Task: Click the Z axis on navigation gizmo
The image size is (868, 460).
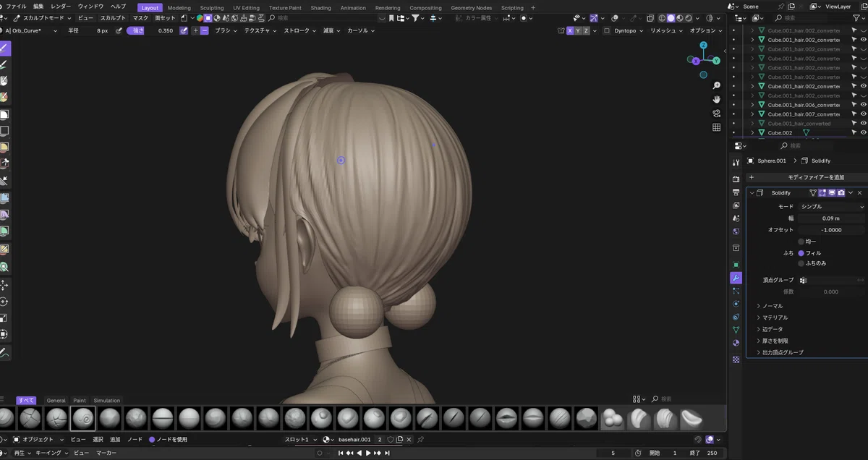Action: [x=703, y=45]
